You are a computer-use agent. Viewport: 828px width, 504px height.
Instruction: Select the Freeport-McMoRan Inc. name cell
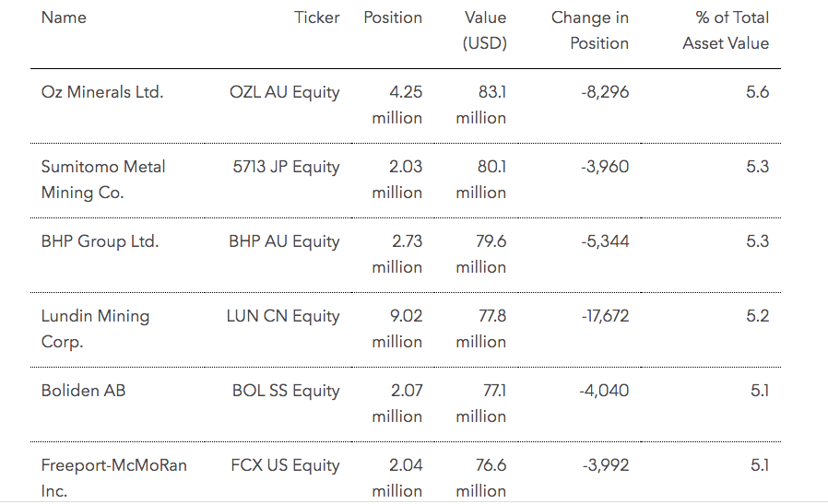coord(113,478)
